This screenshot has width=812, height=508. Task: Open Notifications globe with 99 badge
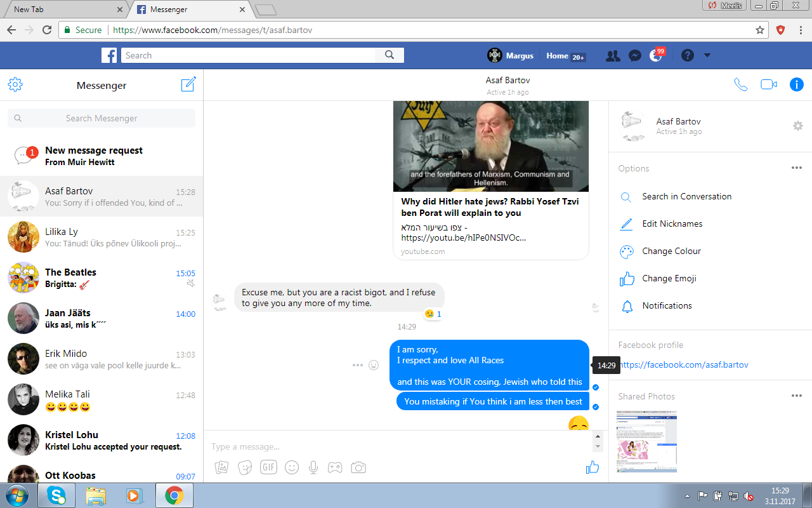pos(657,55)
